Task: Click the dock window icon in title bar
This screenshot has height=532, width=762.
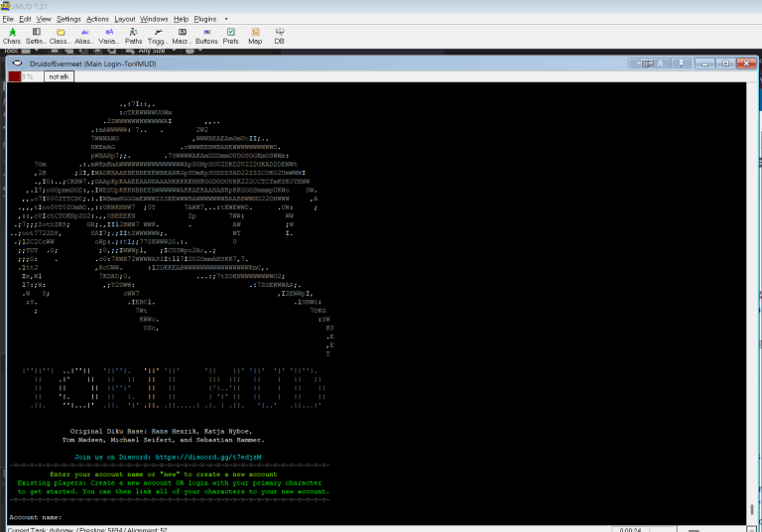Action: pos(645,64)
